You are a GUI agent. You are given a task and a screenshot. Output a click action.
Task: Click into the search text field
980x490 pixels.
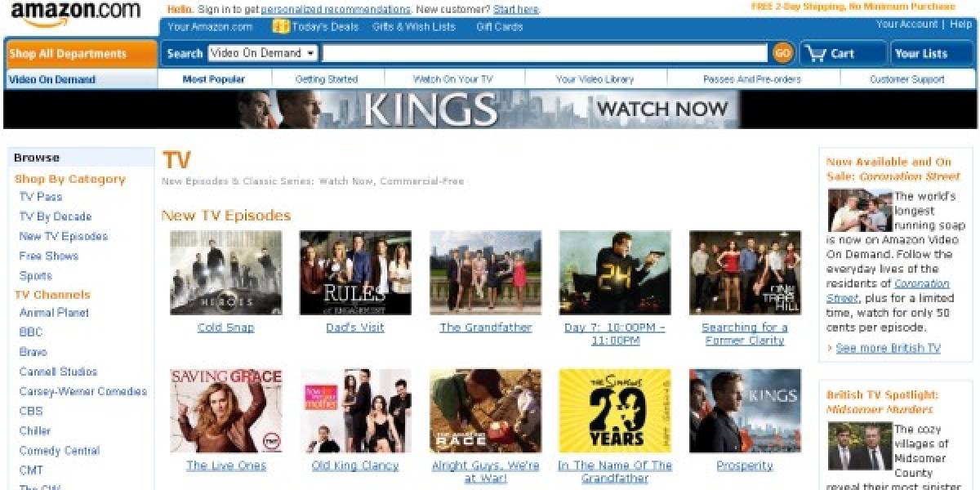tap(545, 53)
